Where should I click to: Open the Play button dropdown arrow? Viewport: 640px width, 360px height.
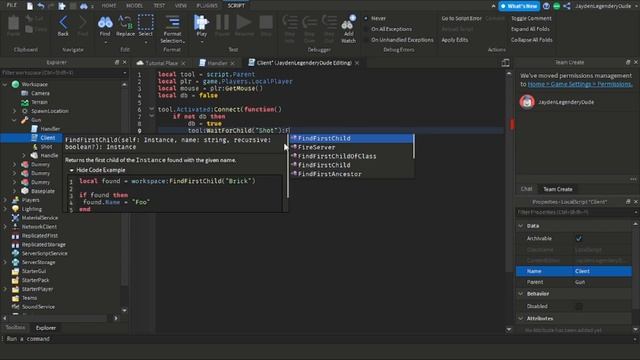coord(201,42)
